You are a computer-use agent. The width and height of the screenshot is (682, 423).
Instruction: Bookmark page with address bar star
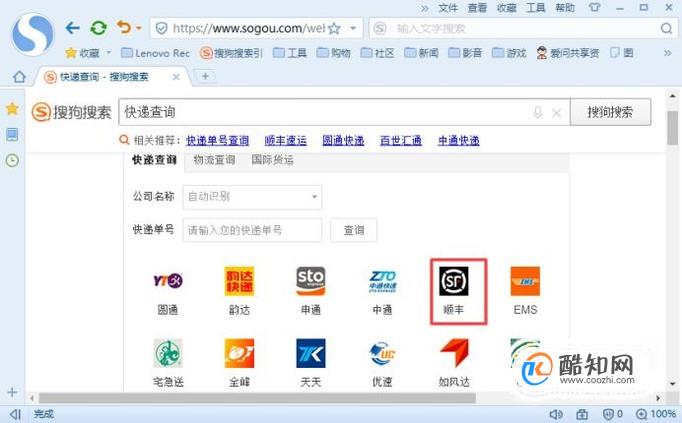coord(334,29)
